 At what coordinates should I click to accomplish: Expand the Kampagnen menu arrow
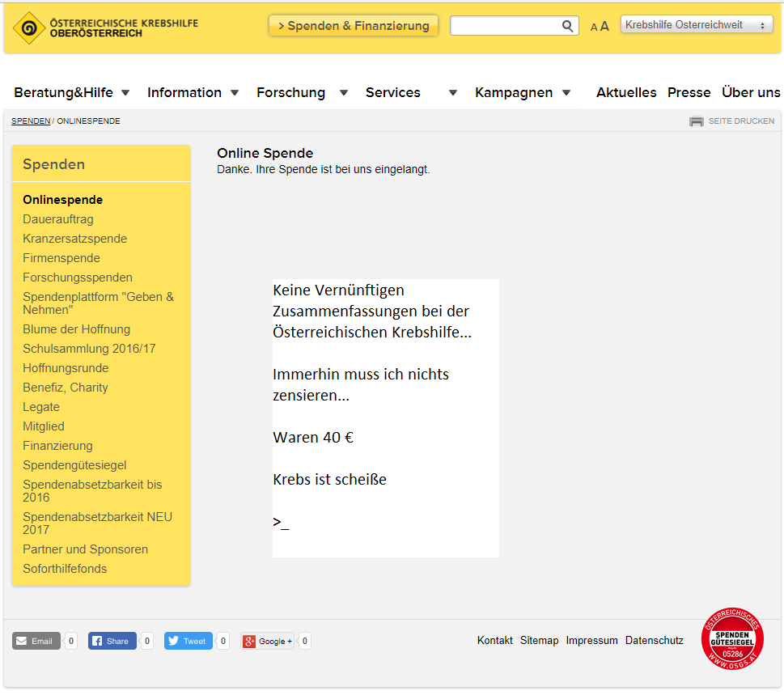pyautogui.click(x=566, y=92)
